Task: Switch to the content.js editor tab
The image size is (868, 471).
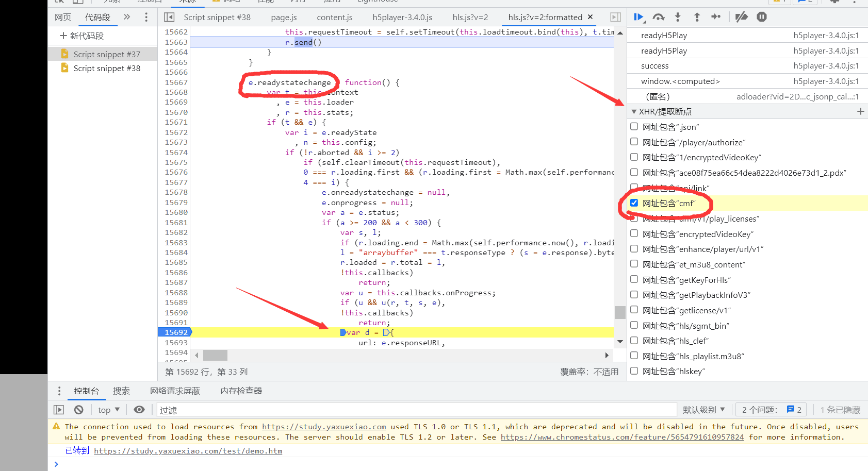Action: pos(335,17)
